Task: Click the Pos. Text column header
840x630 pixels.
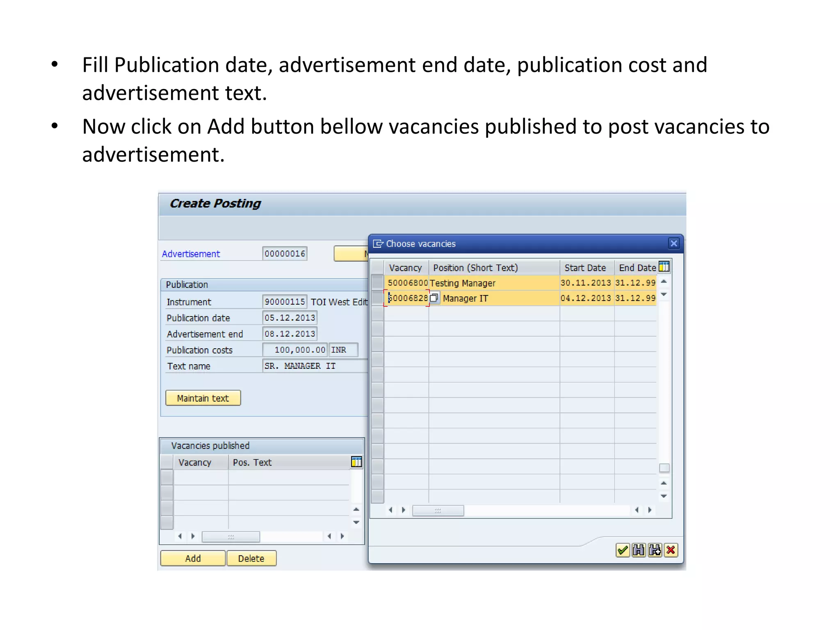Action: (289, 462)
